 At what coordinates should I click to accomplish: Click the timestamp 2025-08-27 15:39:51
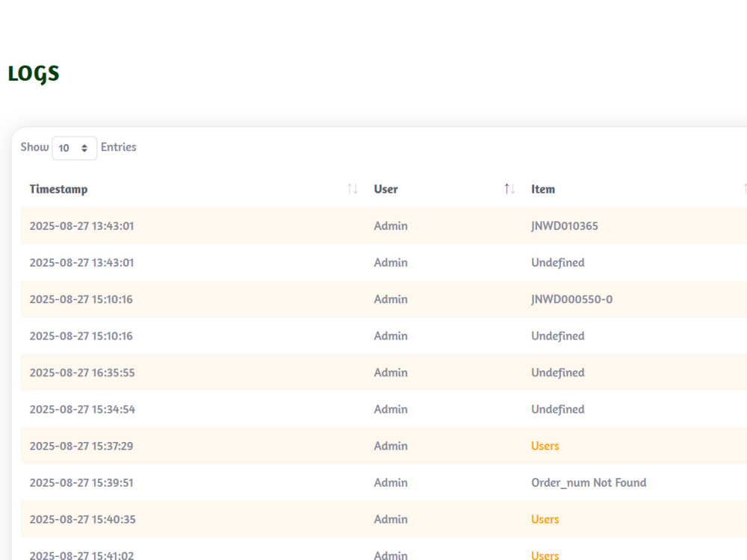pyautogui.click(x=81, y=482)
